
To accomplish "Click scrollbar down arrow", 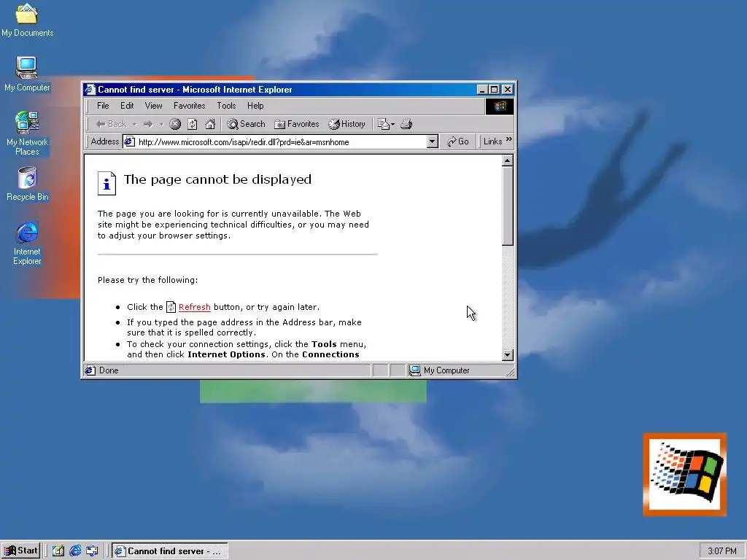I will coord(508,355).
